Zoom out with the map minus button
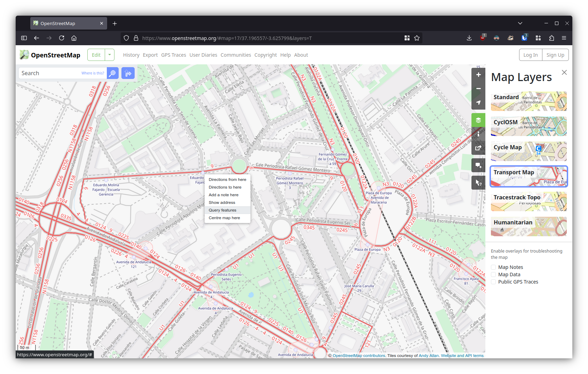Viewport: 588px width, 374px height. pos(478,89)
